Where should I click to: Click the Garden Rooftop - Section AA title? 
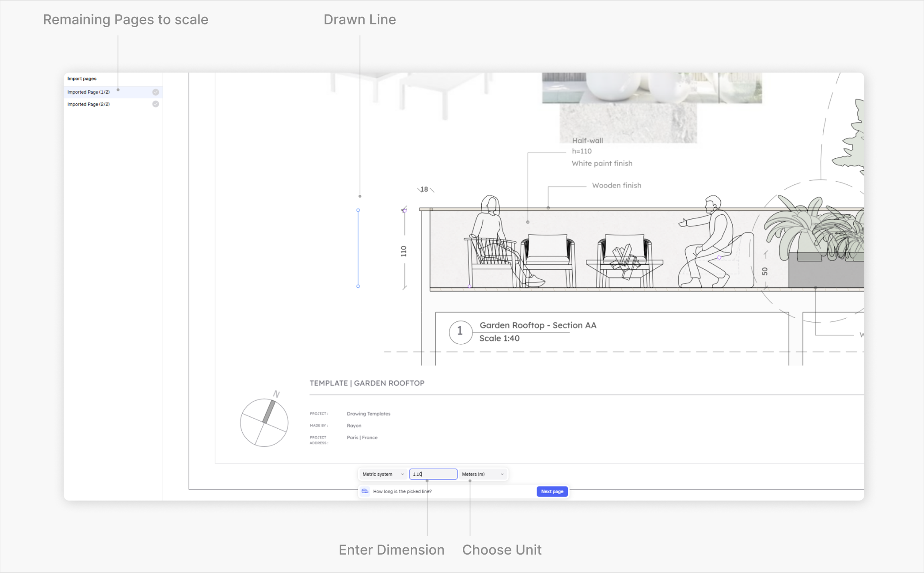(538, 325)
